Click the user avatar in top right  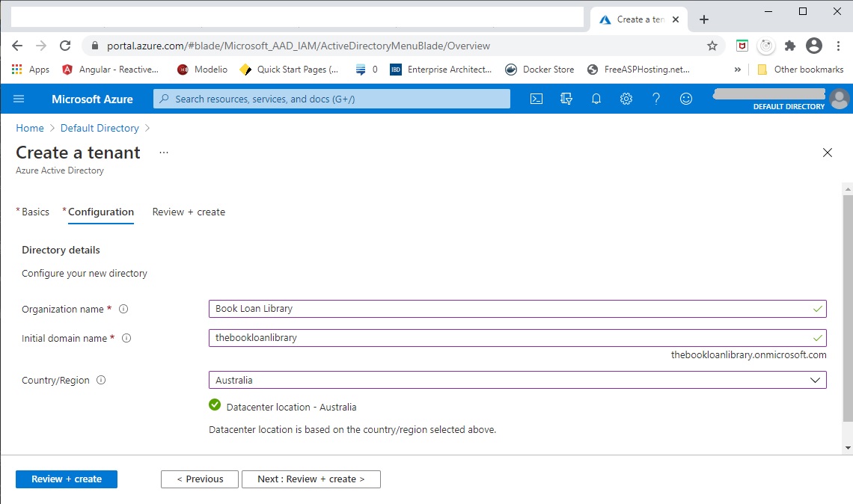[x=840, y=98]
